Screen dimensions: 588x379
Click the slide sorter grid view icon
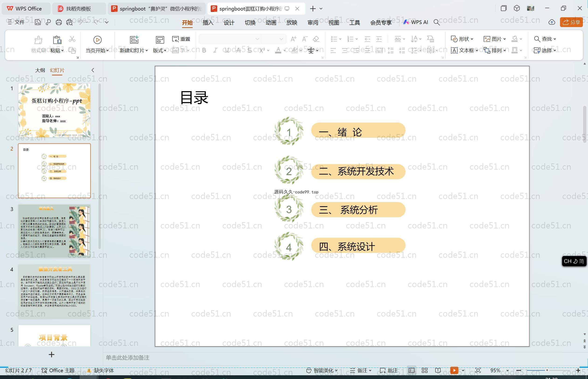[x=425, y=370]
